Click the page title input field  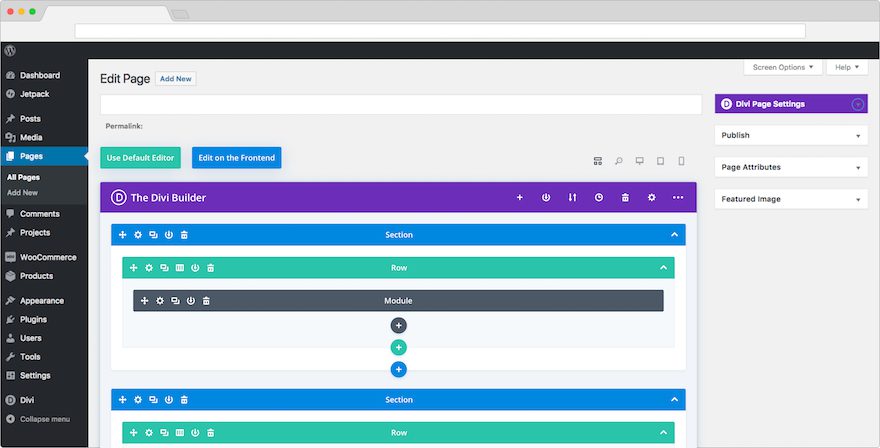(401, 104)
